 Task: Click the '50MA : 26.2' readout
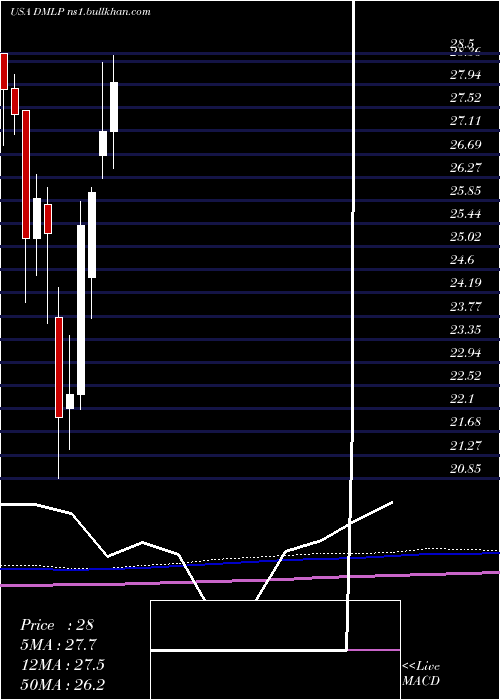tap(62, 685)
